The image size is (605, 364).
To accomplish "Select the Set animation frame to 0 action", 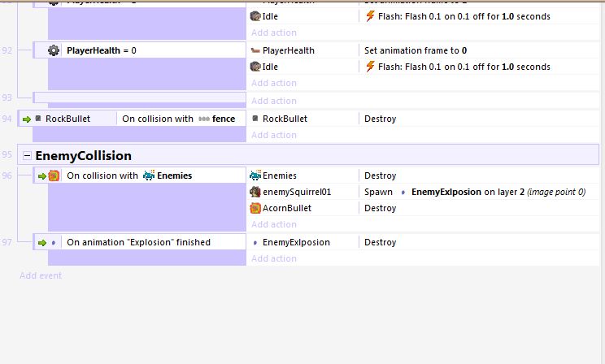I will pyautogui.click(x=415, y=50).
